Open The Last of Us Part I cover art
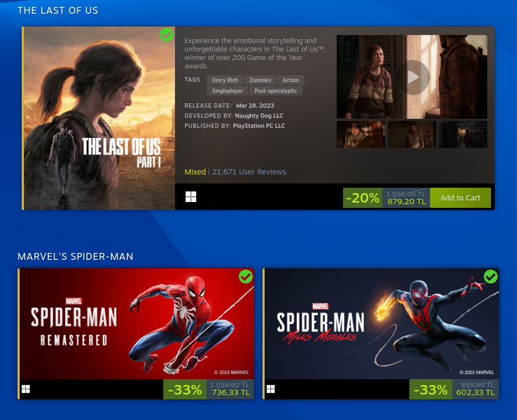Viewport: 517px width, 420px height. click(99, 118)
